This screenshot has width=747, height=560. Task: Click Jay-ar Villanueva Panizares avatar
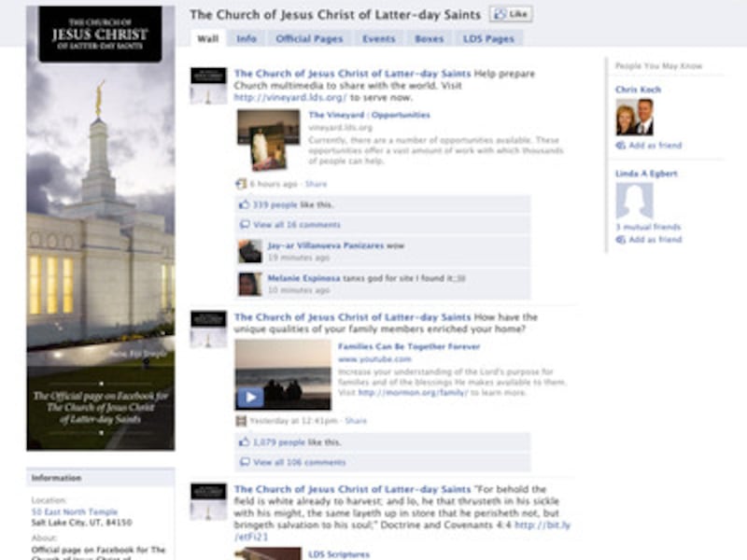[x=250, y=251]
